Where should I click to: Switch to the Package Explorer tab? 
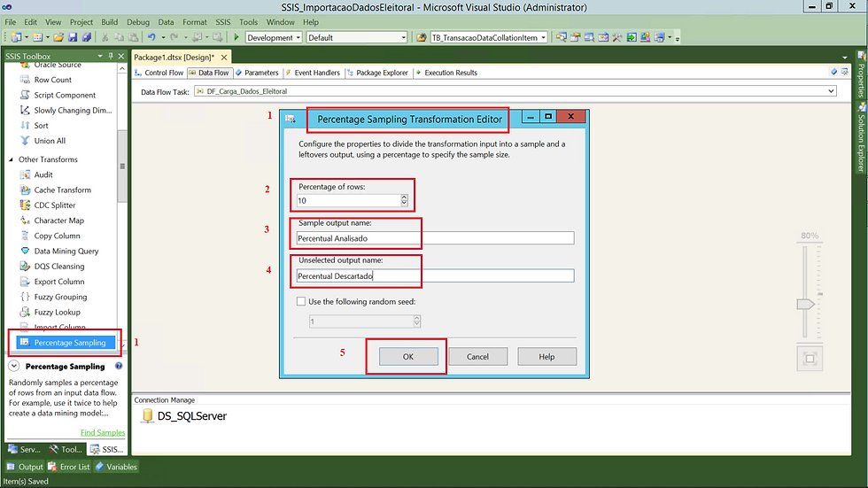pyautogui.click(x=377, y=73)
